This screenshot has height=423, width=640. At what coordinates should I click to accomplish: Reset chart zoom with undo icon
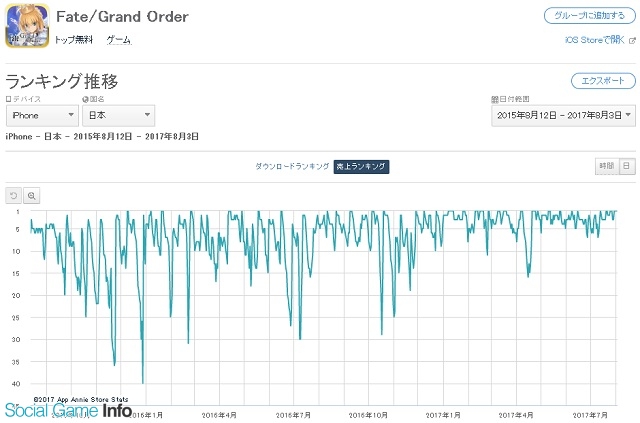(x=13, y=196)
